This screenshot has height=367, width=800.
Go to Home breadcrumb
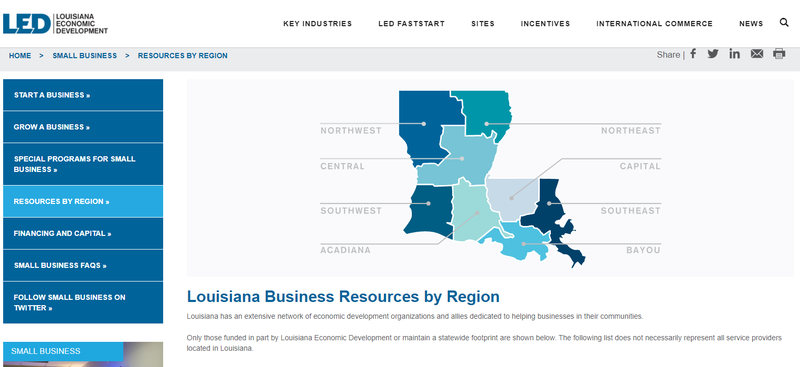[x=20, y=56]
